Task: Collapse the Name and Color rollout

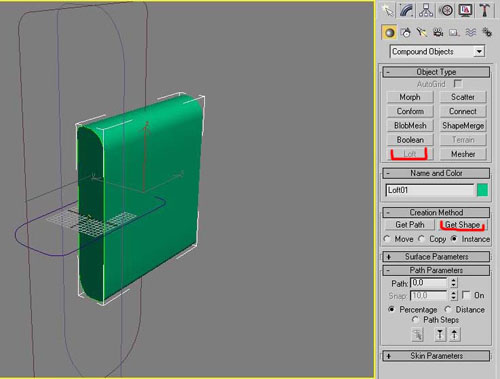Action: pyautogui.click(x=436, y=173)
